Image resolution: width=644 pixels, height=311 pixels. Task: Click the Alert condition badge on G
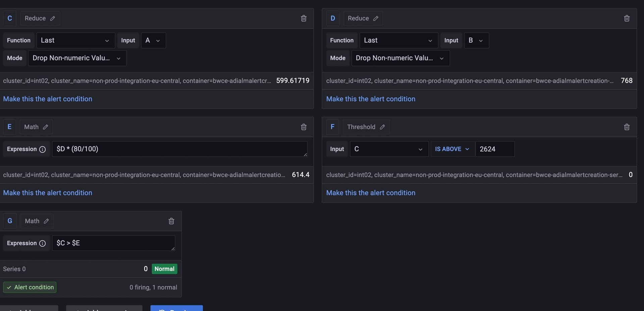(30, 288)
